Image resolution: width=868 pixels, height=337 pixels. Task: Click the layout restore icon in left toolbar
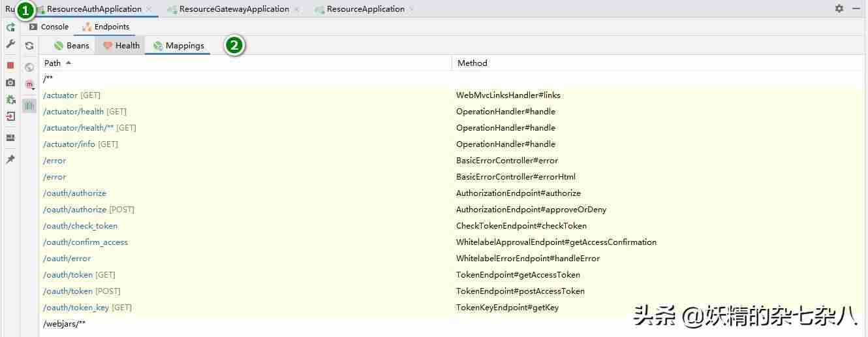pyautogui.click(x=10, y=138)
